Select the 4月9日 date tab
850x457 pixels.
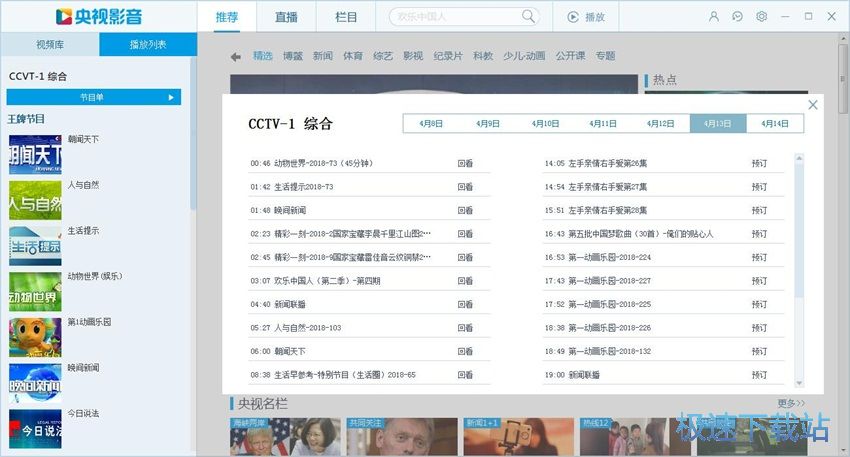488,124
